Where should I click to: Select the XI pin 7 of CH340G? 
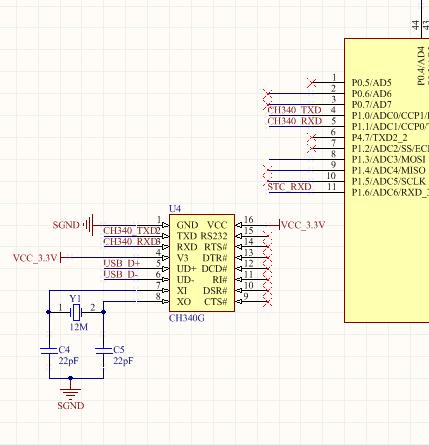(163, 291)
